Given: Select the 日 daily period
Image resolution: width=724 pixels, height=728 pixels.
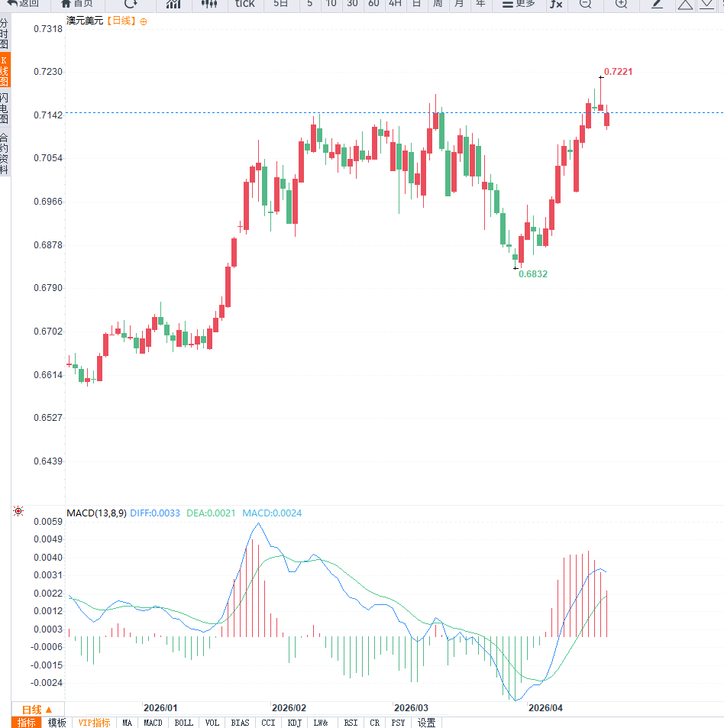Looking at the screenshot, I should click(416, 4).
